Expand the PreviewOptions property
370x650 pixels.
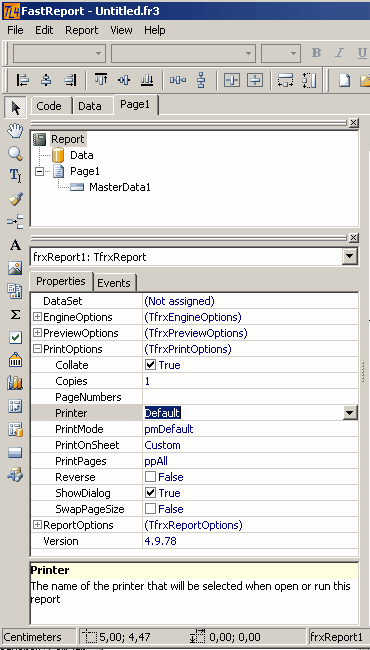pos(37,333)
